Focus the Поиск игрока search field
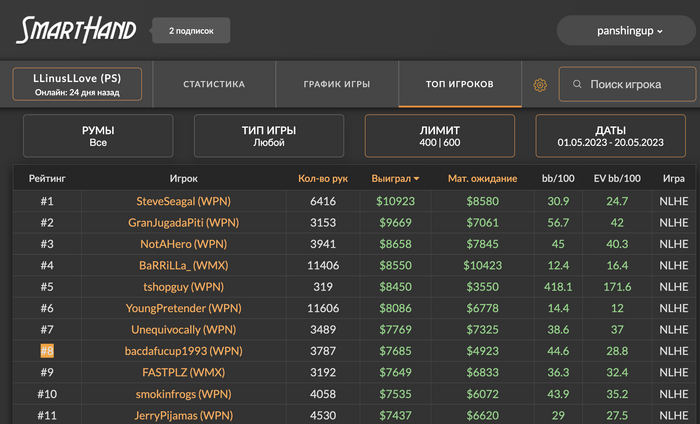This screenshot has height=424, width=700. point(627,84)
